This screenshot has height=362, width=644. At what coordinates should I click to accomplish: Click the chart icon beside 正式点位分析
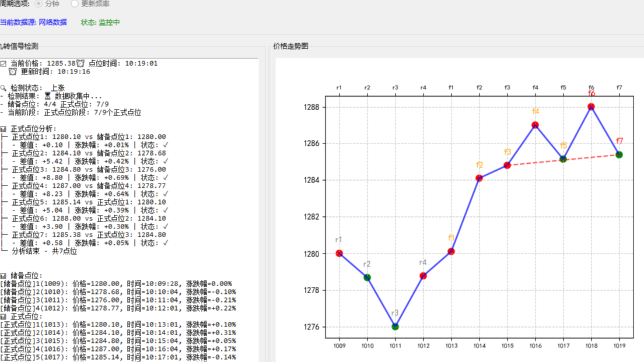point(3,129)
